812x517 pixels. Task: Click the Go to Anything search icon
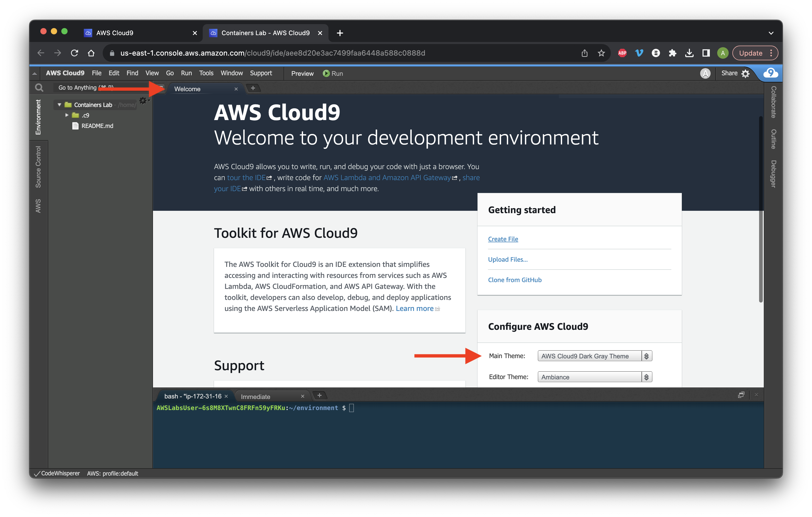(39, 88)
